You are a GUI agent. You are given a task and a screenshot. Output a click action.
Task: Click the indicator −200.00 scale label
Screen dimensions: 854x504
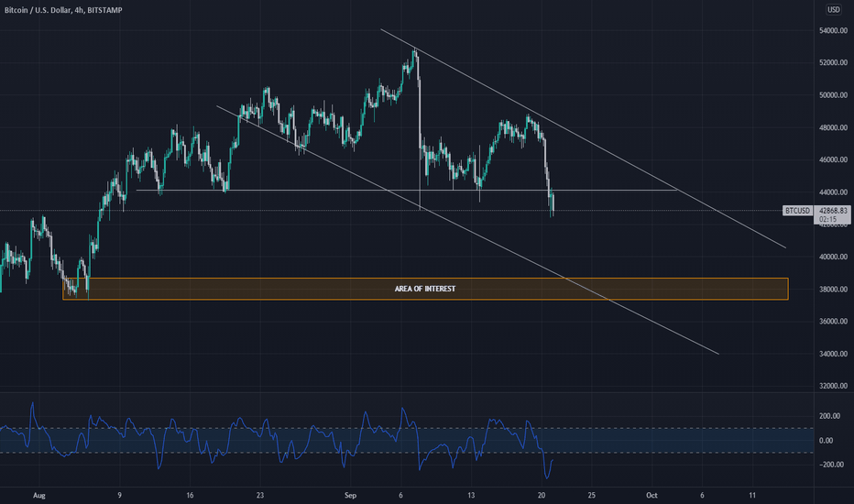832,465
